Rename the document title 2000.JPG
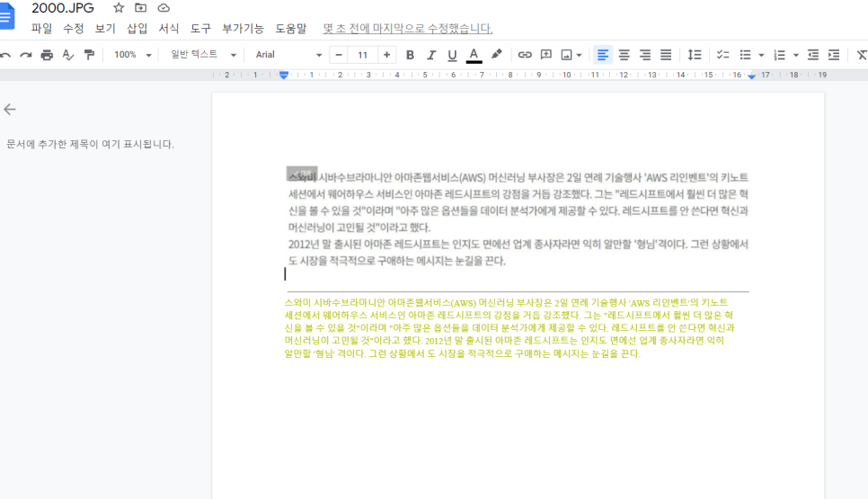Viewport: 868px width, 499px height. [x=63, y=8]
